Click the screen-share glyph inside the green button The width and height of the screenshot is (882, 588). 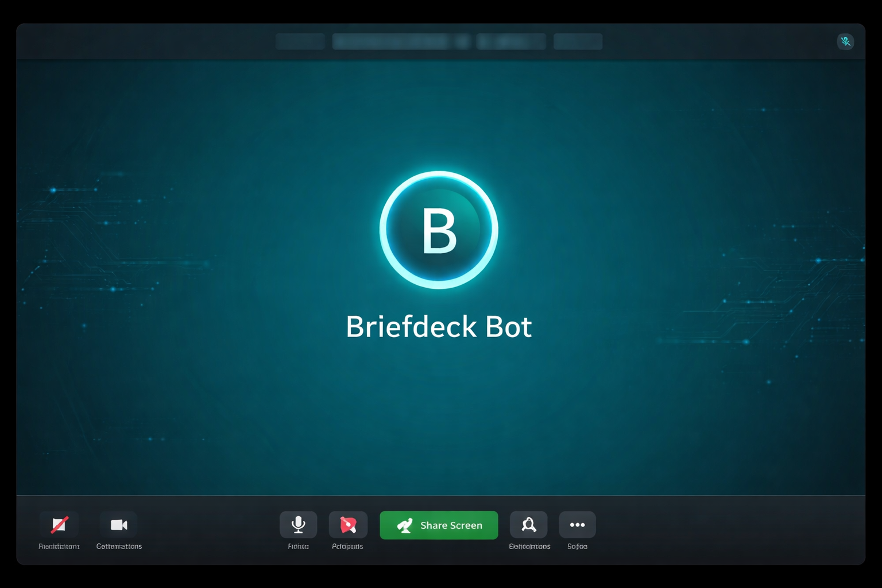coord(405,525)
